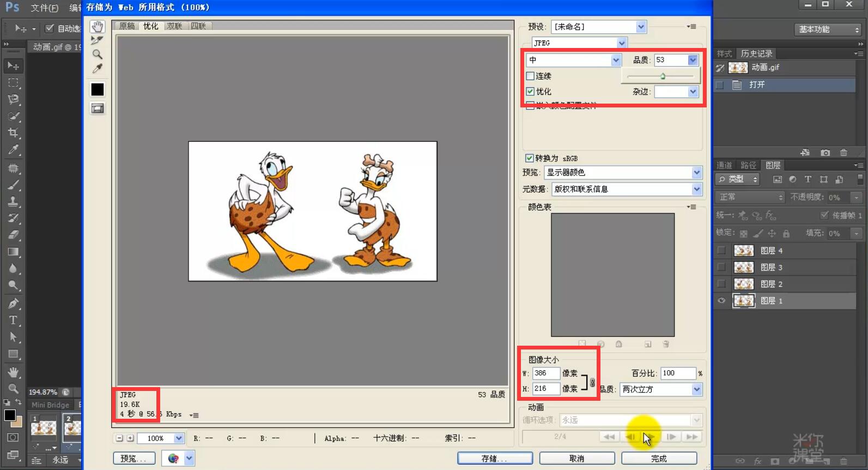Switch to the 原稿 tab

(127, 26)
